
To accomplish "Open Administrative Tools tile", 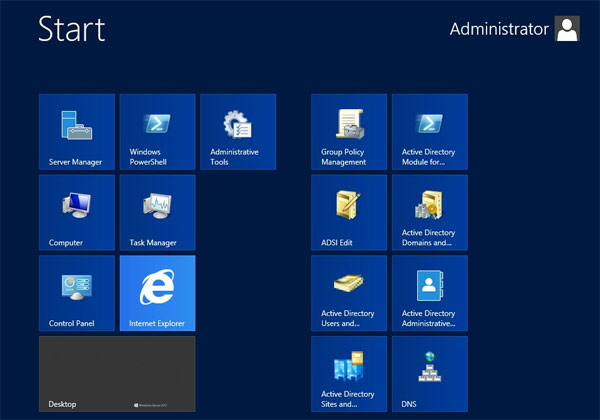I will point(238,132).
